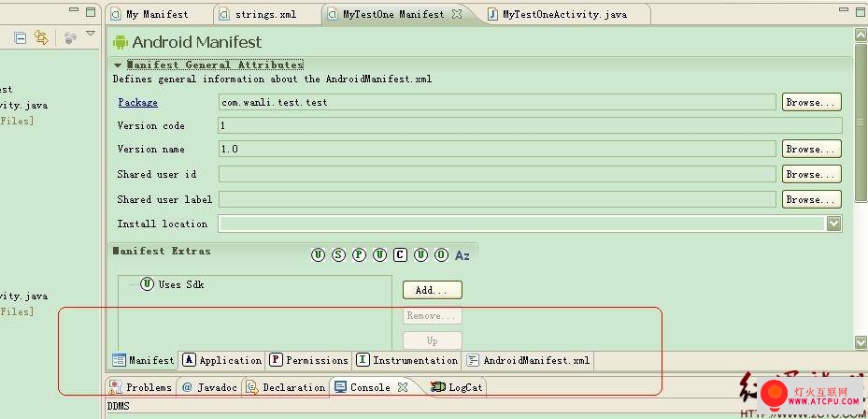
Task: Select the MyTestOne Manifest tab
Action: click(393, 14)
